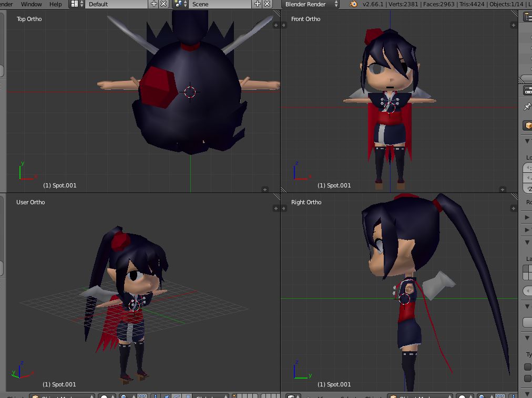
Task: Click the Scene name field
Action: click(220, 4)
